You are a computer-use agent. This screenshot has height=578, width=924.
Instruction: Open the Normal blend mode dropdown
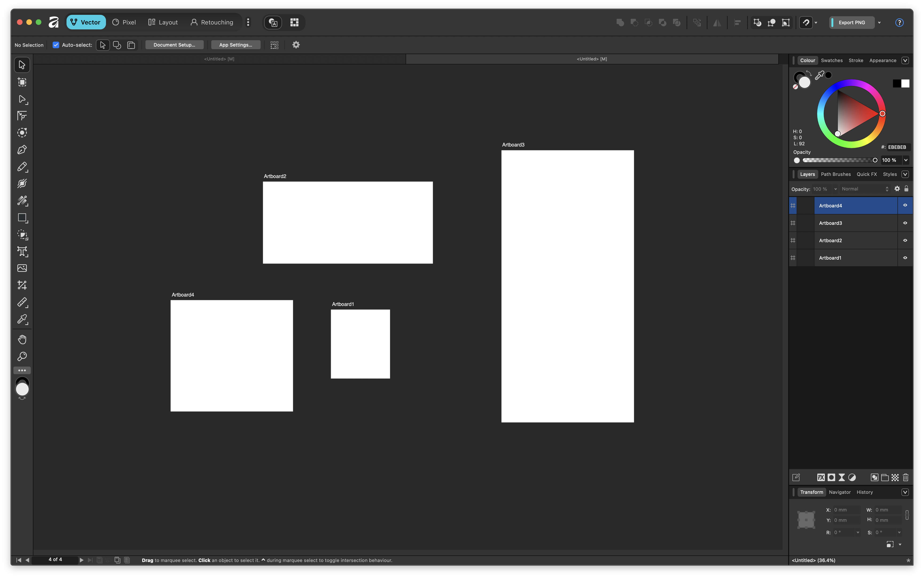click(x=865, y=189)
